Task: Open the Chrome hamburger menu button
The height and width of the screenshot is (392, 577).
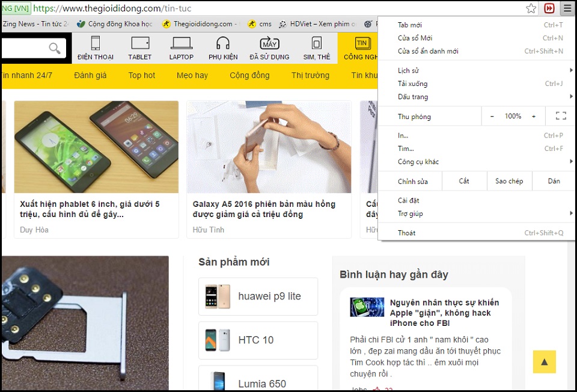Action: coord(567,8)
